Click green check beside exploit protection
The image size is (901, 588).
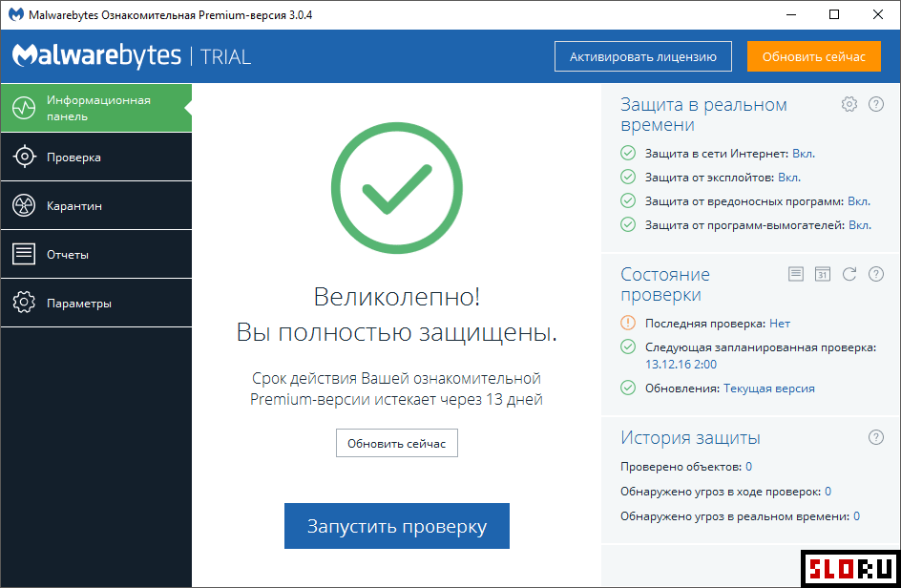(628, 177)
